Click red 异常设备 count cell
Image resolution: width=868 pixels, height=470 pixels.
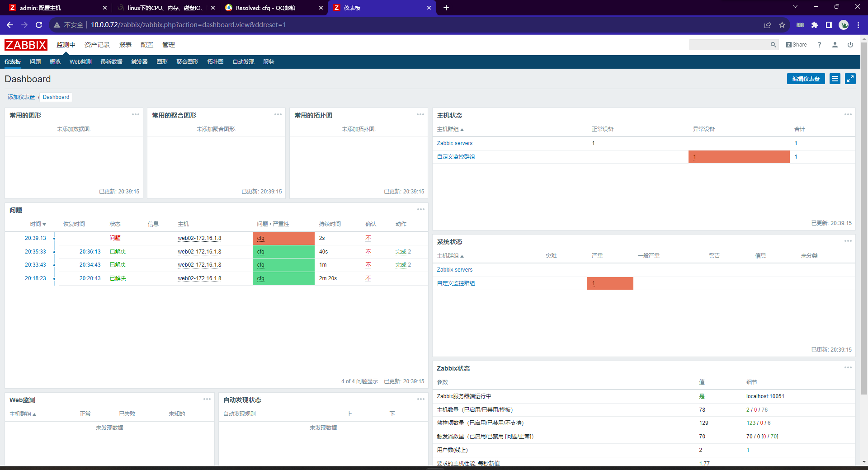pyautogui.click(x=739, y=157)
